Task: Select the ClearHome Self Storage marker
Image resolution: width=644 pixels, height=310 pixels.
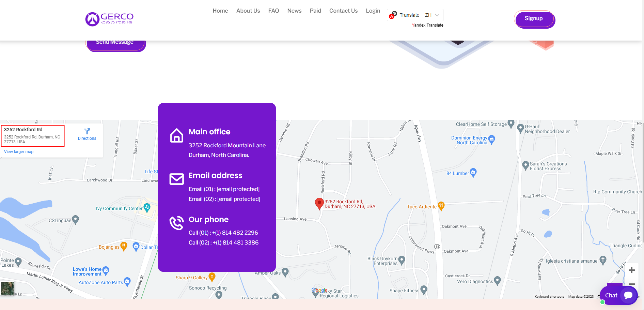Action: coord(511,123)
